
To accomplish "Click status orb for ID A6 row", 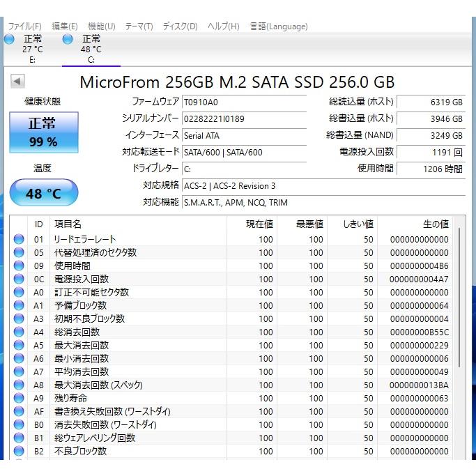I will [x=19, y=358].
